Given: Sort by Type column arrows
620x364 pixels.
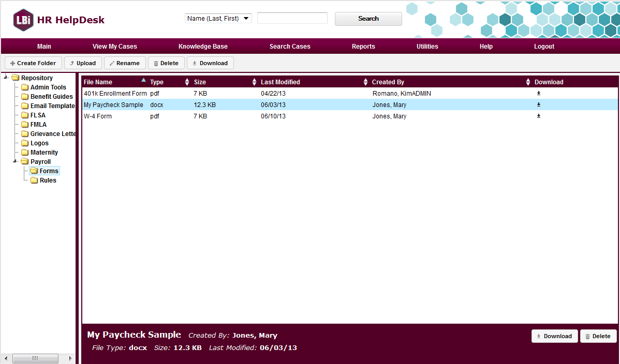Looking at the screenshot, I should point(187,82).
